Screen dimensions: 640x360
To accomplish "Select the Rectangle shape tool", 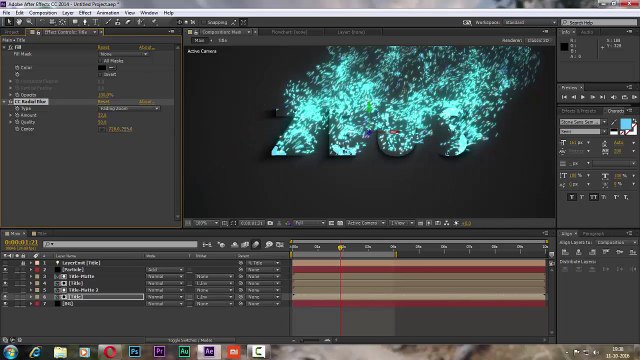I will point(75,22).
